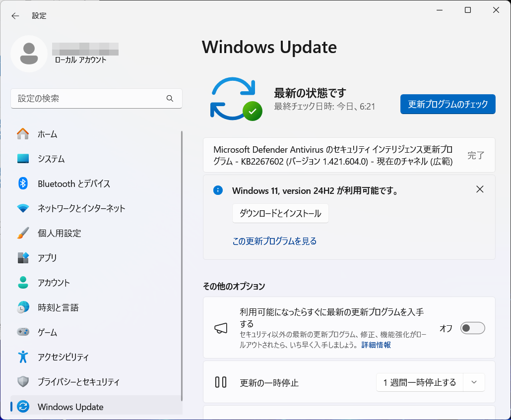Screen dimensions: 511x420
Task: Click the 完了 status text
Action: [x=476, y=155]
